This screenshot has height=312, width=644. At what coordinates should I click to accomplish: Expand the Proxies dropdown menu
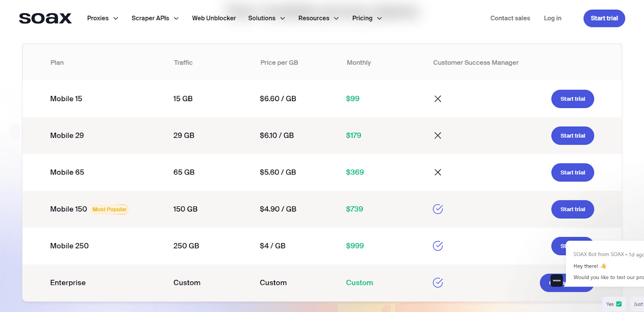click(103, 18)
